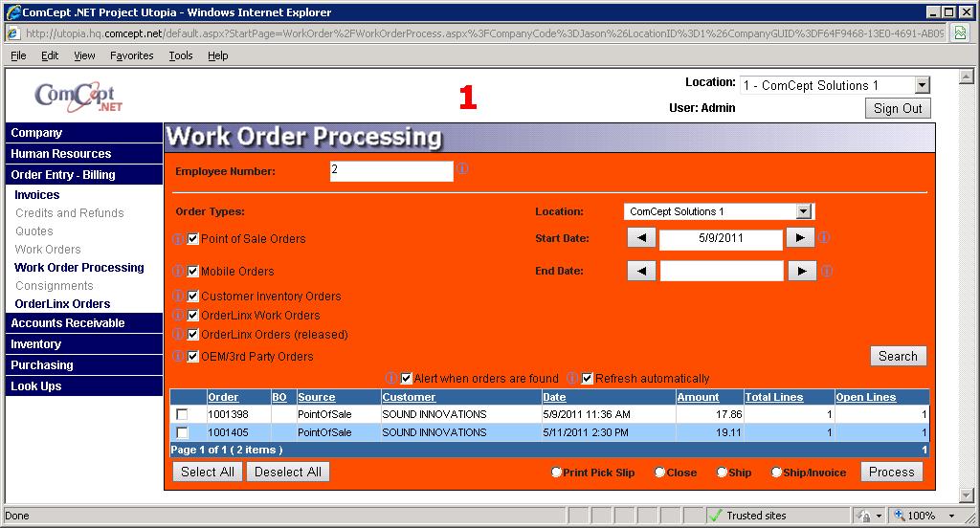Open the top Location dropdown
This screenshot has height=528, width=980.
(921, 86)
